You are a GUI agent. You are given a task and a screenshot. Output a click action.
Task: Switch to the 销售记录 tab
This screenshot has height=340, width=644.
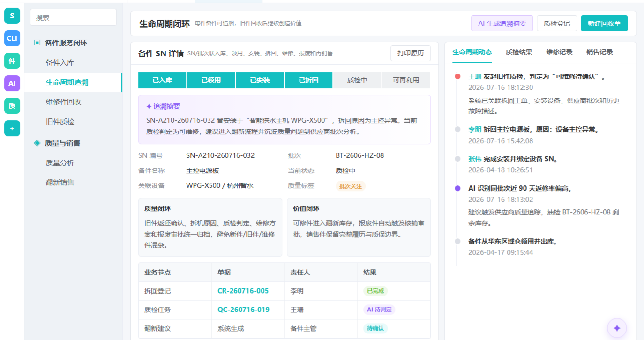coord(599,52)
